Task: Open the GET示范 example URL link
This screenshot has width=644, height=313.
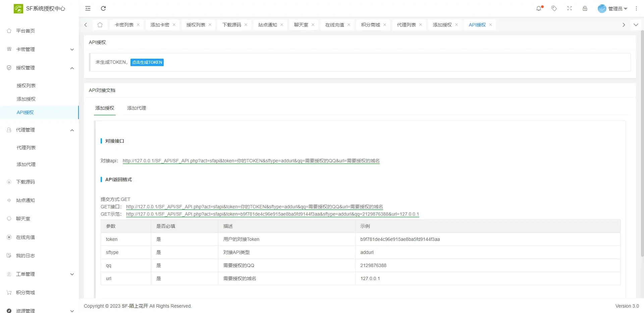Action: pyautogui.click(x=272, y=214)
